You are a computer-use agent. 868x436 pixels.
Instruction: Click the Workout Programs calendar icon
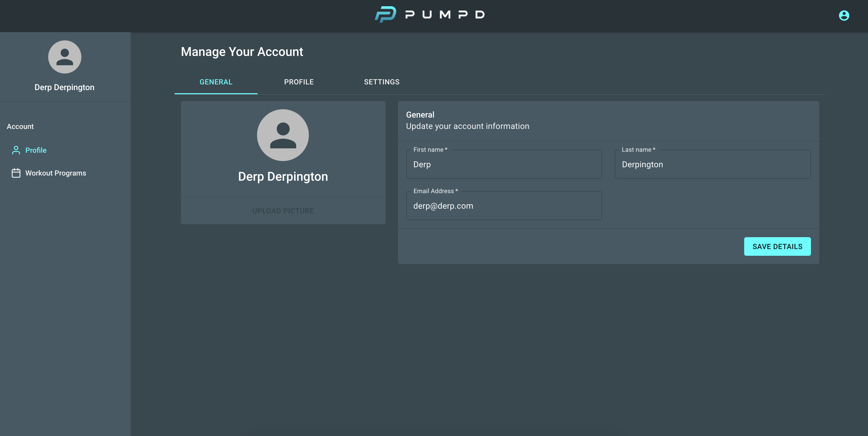pos(16,173)
